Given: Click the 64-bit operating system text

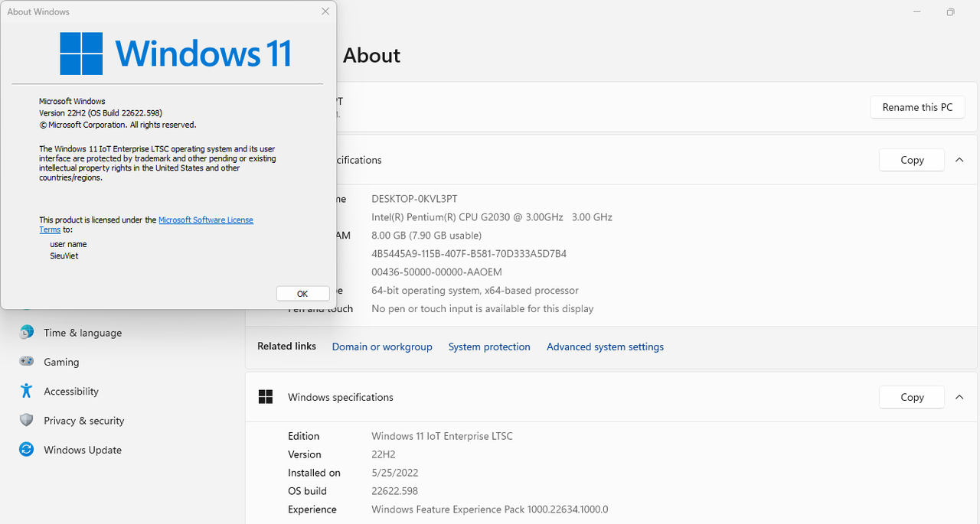Looking at the screenshot, I should tap(475, 291).
